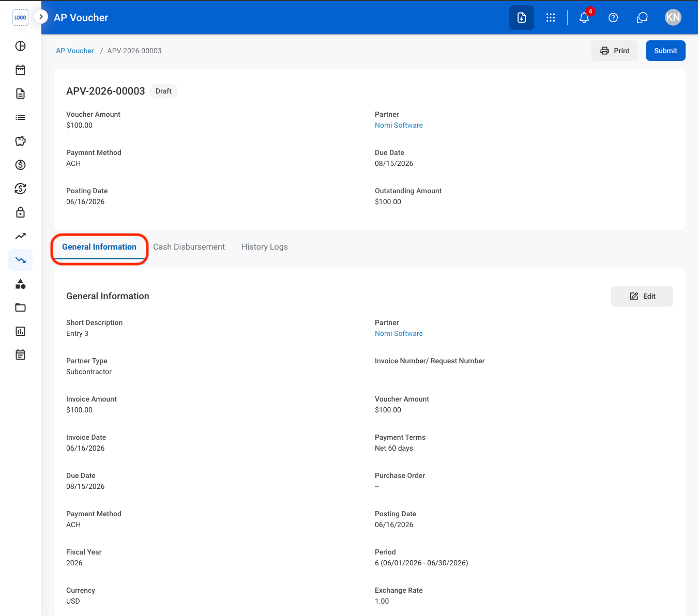Click the APV-2026-00003 voucher heading

pos(105,91)
